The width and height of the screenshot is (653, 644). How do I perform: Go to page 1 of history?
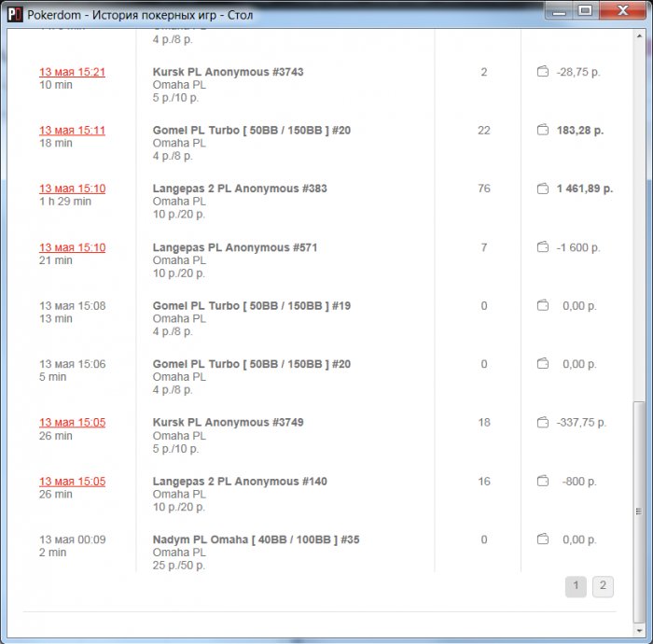[576, 586]
